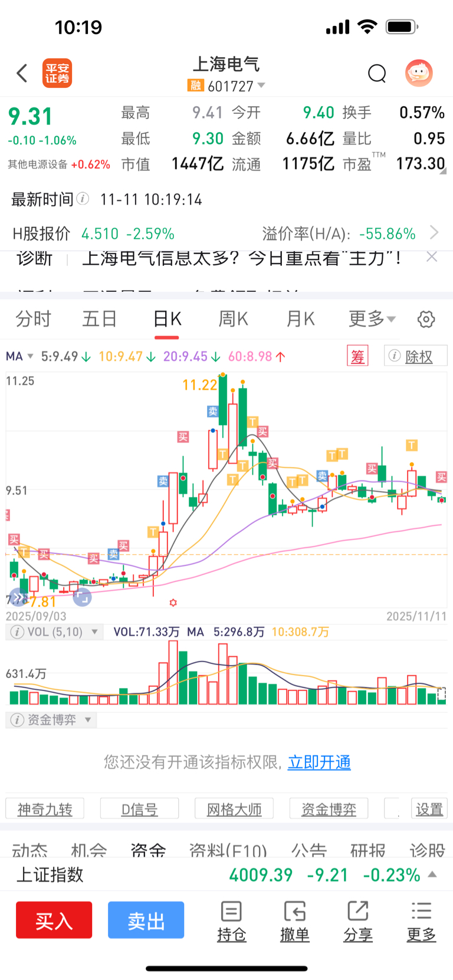
Task: Tap the dashed box volume icon
Action: [442, 694]
